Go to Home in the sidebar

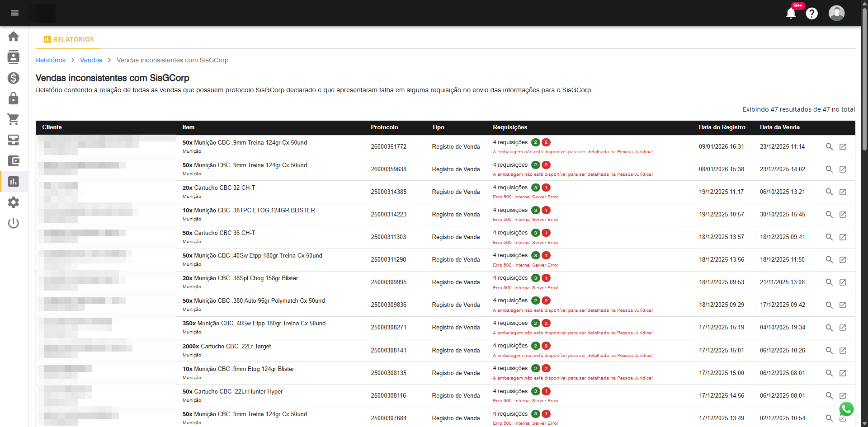(14, 36)
